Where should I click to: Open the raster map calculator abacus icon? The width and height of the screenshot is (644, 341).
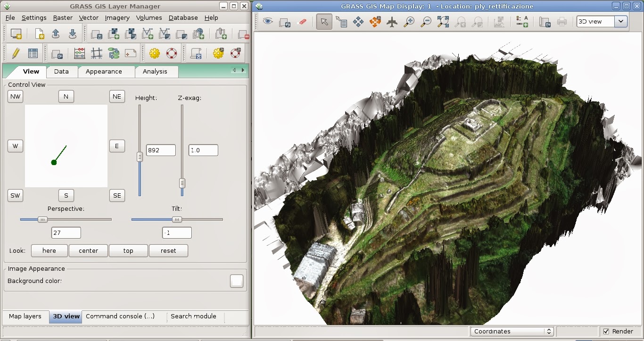(80, 53)
